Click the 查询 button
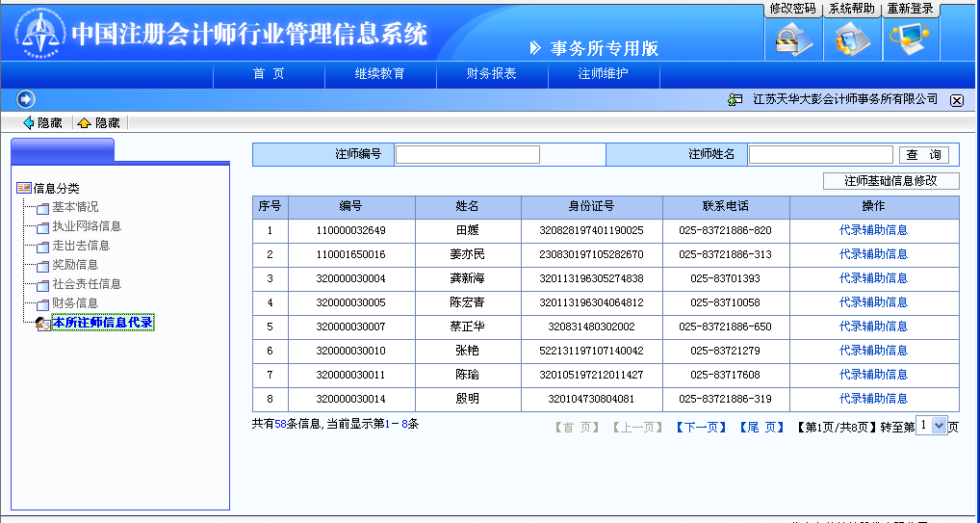 point(924,154)
